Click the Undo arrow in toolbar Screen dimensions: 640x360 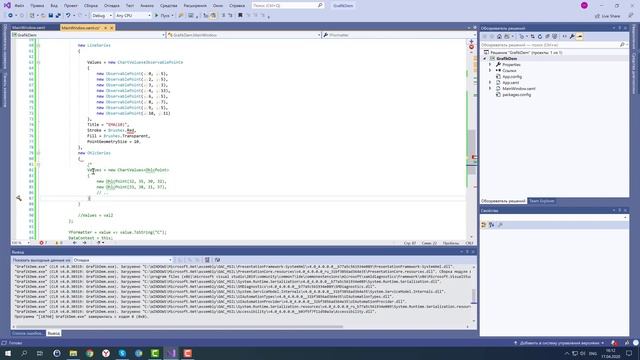point(68,16)
